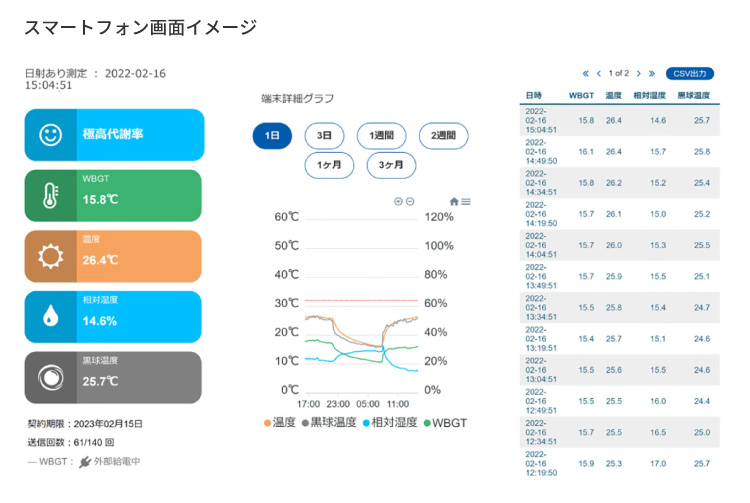Click the table row dated 13:04:51
Viewport: 750px width, 503px height.
tap(620, 370)
